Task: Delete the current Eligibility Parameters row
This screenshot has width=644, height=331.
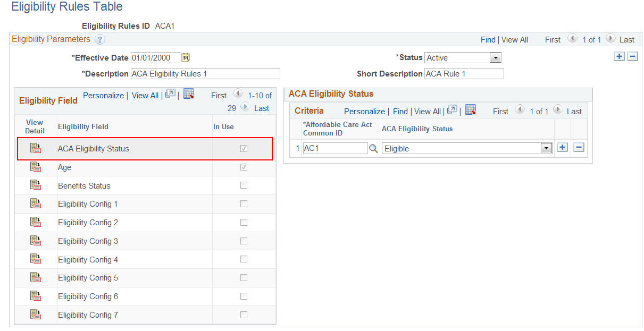Action: pyautogui.click(x=632, y=56)
